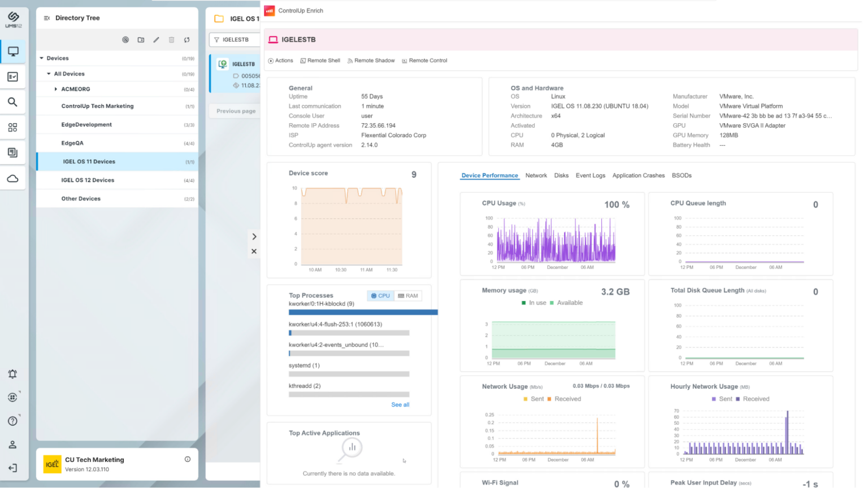Image resolution: width=868 pixels, height=488 pixels.
Task: Refresh the Directory Tree
Action: [x=186, y=40]
